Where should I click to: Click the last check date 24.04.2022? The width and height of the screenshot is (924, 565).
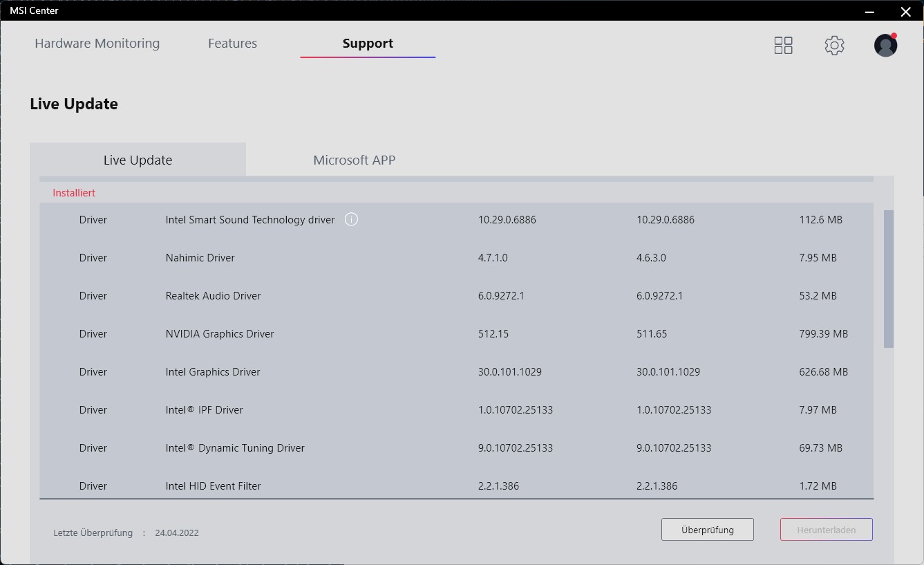pos(177,533)
